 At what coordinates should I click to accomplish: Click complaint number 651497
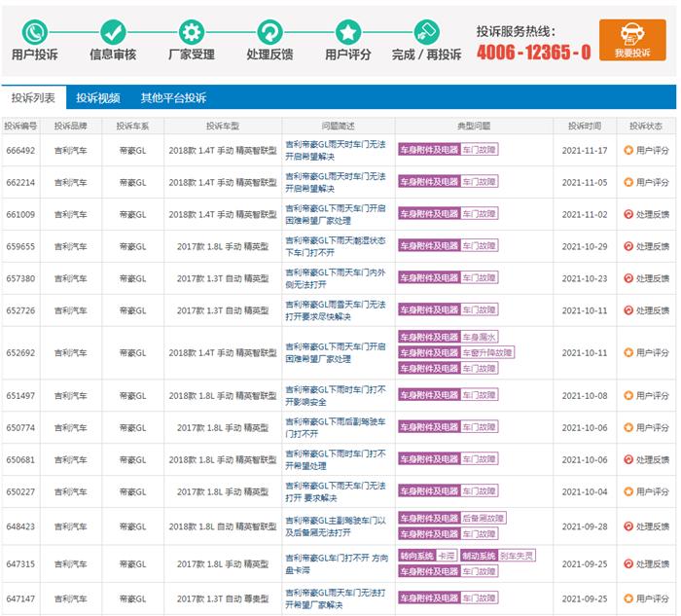(20, 396)
